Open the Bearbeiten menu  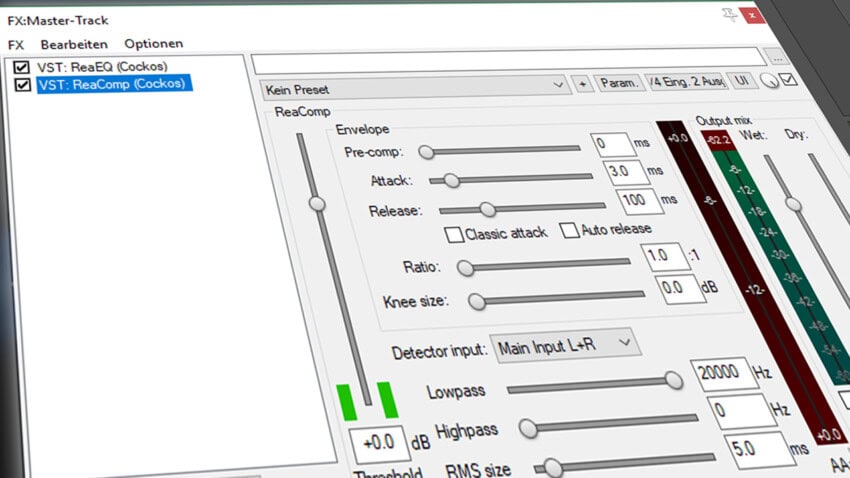tap(70, 44)
